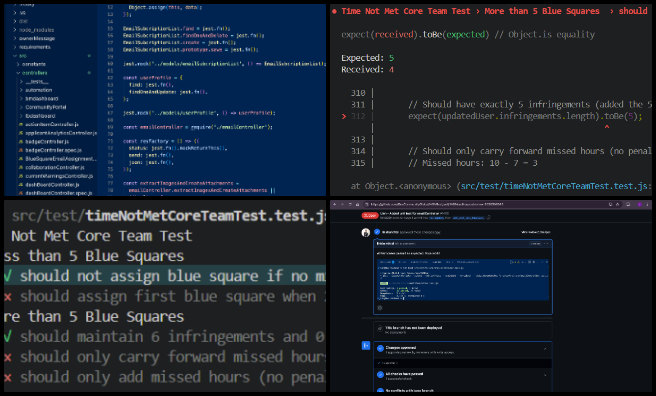Click the 're than 5 Blue Squares' group heading
656x396 pixels.
click(x=94, y=317)
